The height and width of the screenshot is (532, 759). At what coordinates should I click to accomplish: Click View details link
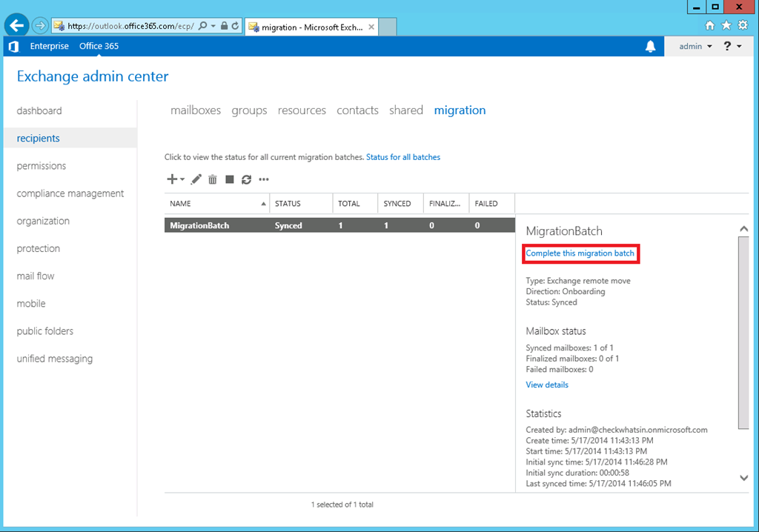547,385
